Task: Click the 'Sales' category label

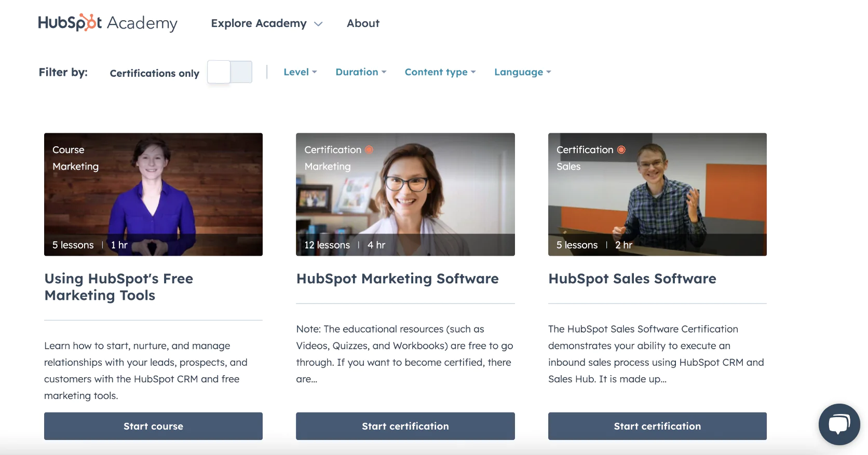Action: point(568,167)
